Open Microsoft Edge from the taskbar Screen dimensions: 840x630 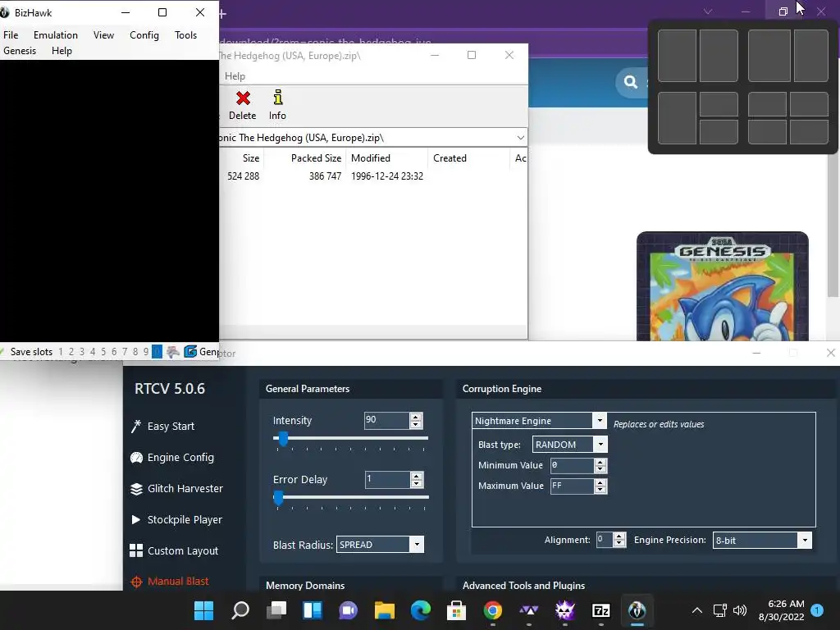(421, 610)
